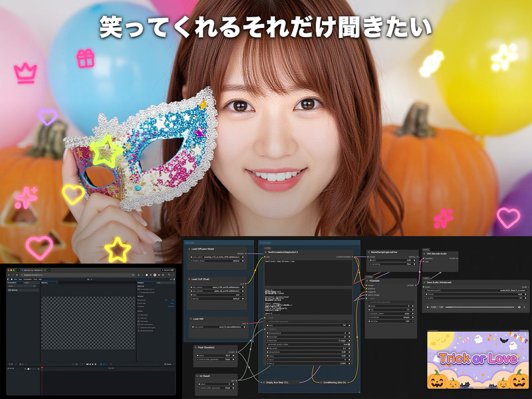Open scheduler dropdown in KSampler

391,318
